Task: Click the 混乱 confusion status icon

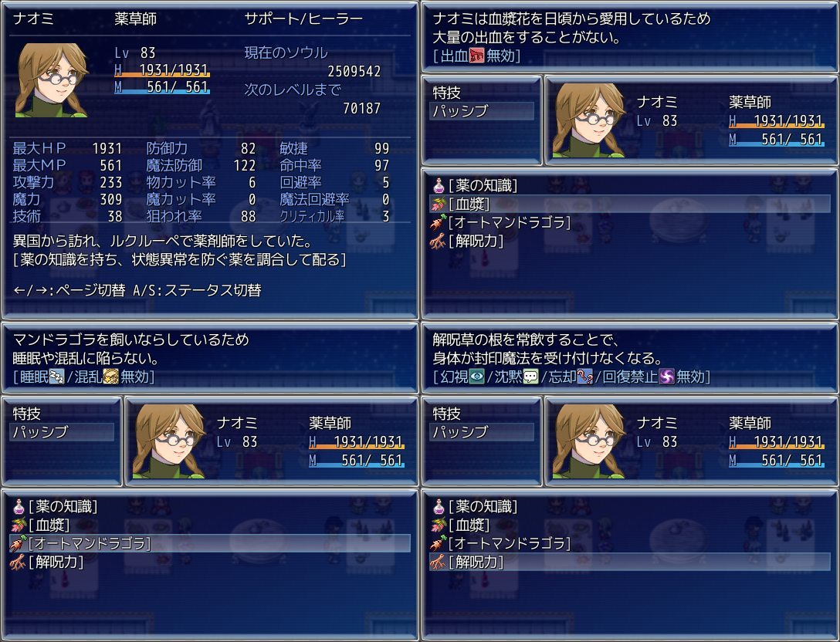Action: (x=110, y=377)
